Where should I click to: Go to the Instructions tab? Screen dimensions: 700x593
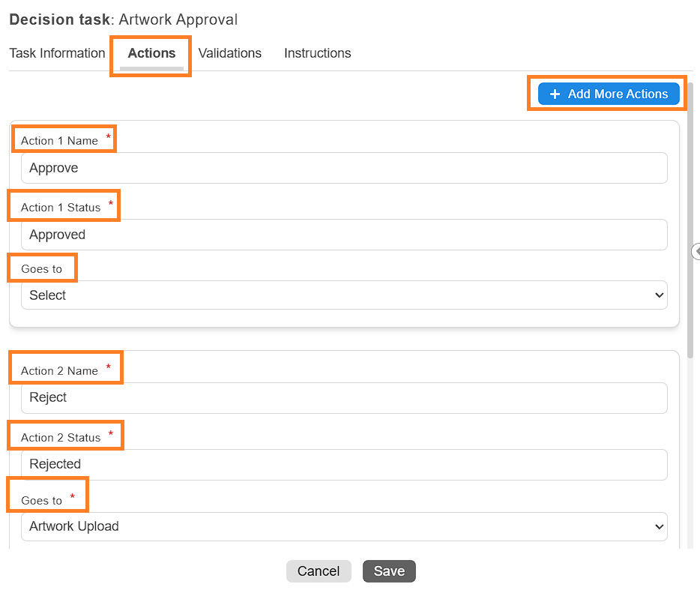(x=317, y=53)
